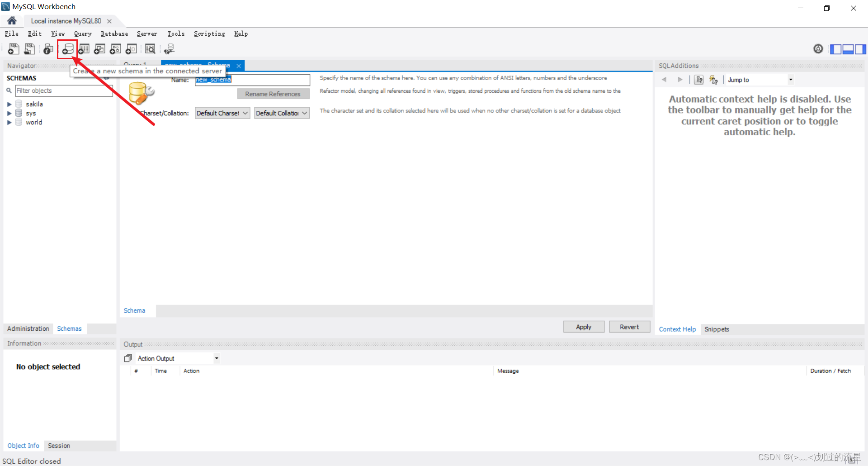868x466 pixels.
Task: Switch to the Snippets tab
Action: tap(717, 329)
